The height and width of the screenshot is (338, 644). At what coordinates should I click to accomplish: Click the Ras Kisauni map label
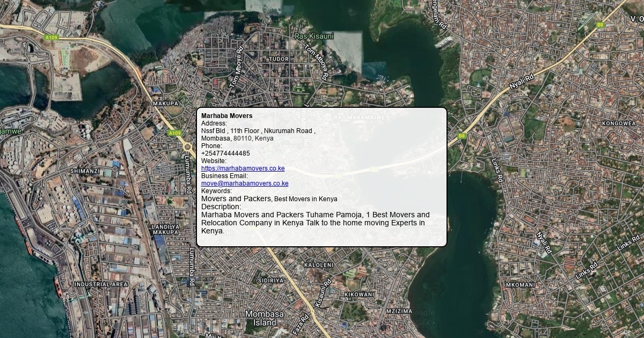(x=314, y=36)
